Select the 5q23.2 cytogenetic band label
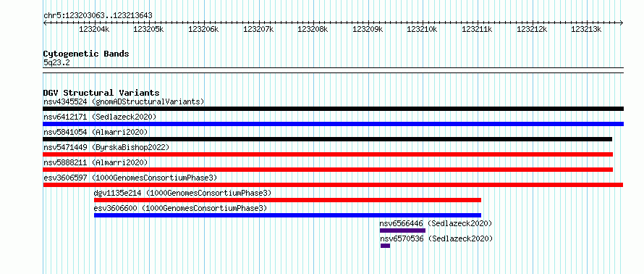Viewport: 644px width, 274px height. (56, 62)
